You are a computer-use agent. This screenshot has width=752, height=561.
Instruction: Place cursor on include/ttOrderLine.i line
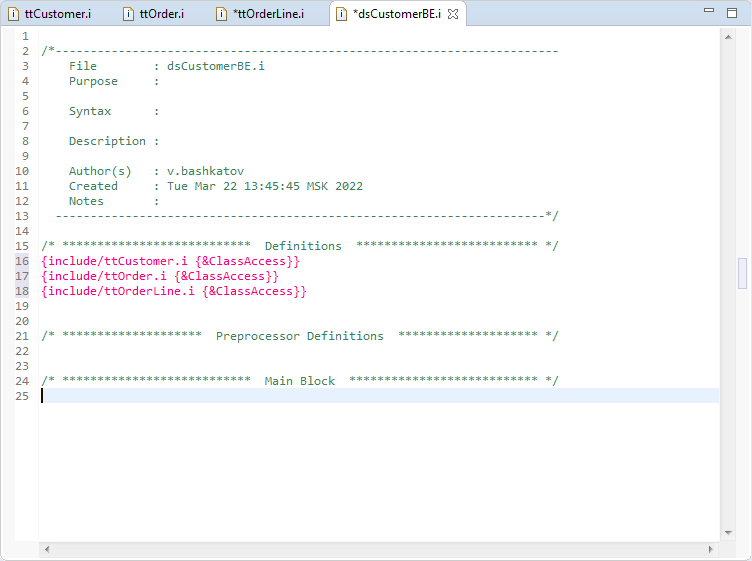click(x=174, y=291)
